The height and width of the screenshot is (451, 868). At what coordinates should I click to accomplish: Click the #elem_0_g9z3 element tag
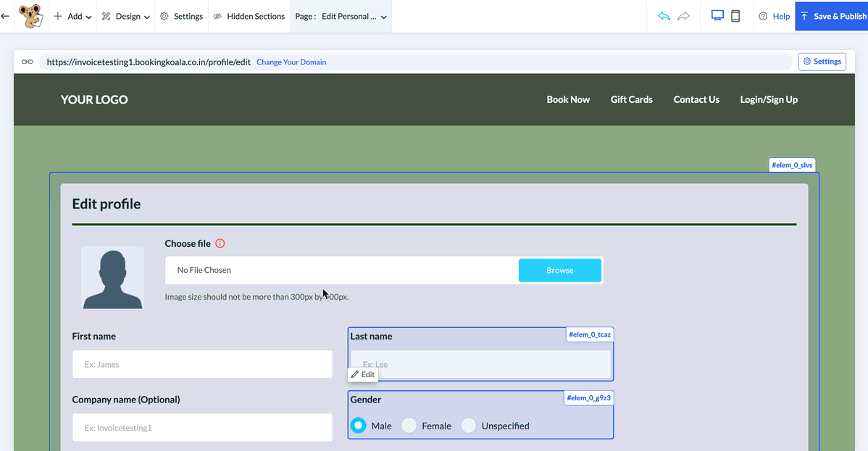[x=588, y=398]
